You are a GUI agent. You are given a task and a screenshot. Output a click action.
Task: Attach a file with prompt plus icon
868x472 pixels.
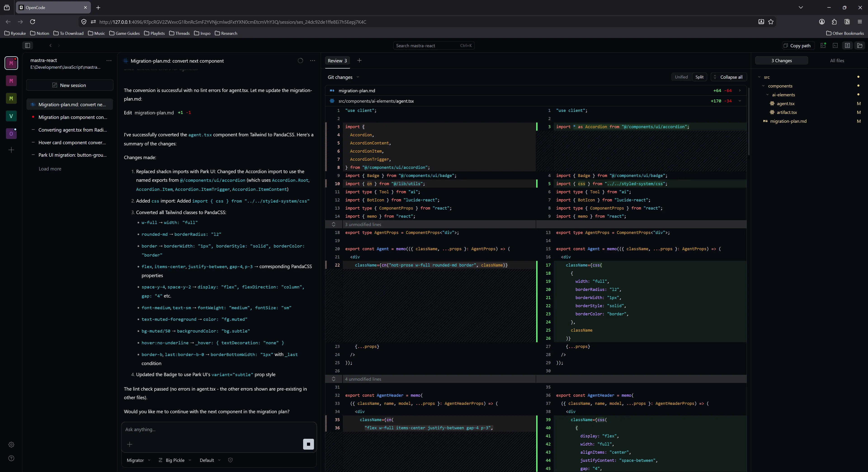click(x=129, y=444)
